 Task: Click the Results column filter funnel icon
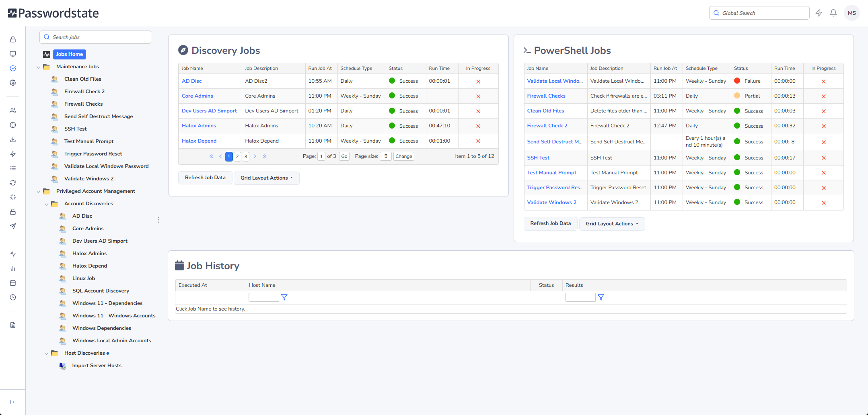[601, 297]
